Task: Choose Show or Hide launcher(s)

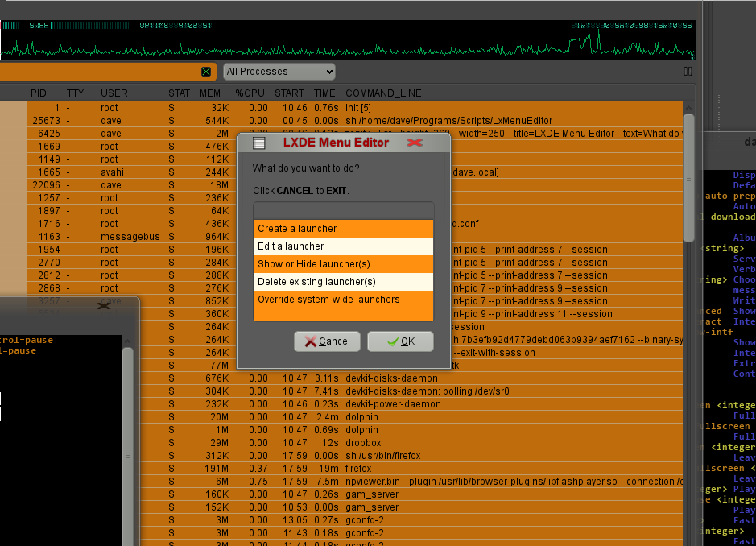Action: pos(344,264)
